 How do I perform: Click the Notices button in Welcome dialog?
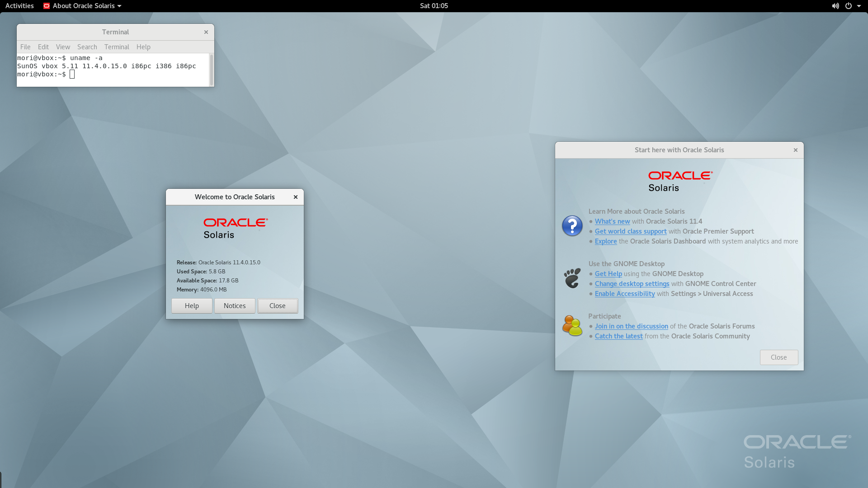pyautogui.click(x=234, y=305)
